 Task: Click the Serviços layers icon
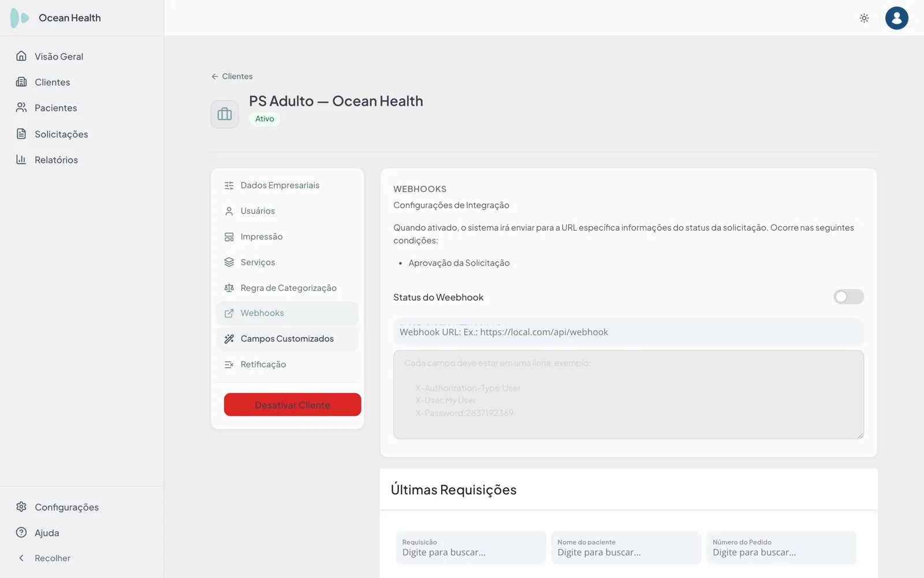[229, 262]
